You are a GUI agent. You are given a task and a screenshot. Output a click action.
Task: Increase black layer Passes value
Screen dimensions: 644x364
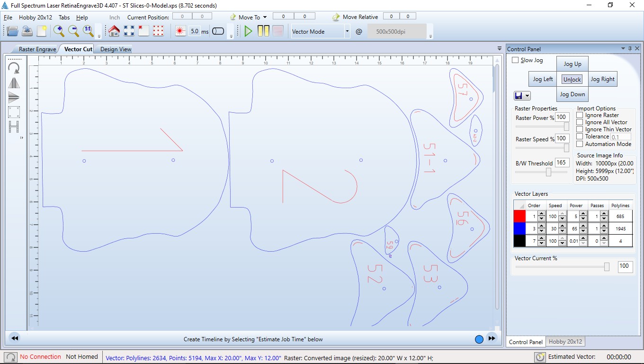[604, 238]
